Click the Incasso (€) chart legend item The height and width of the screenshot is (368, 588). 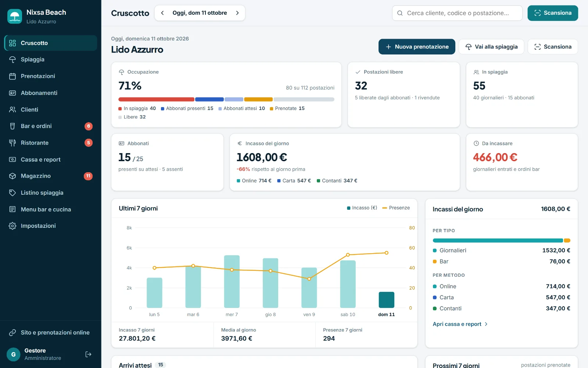362,208
